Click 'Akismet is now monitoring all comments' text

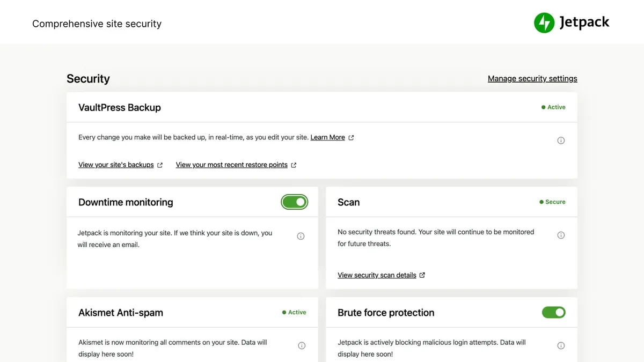(x=173, y=348)
